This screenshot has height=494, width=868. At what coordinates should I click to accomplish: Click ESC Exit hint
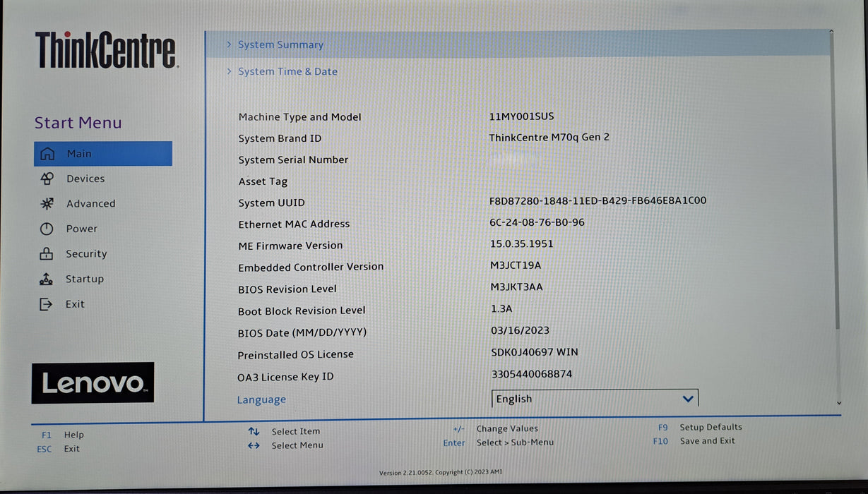[58, 449]
